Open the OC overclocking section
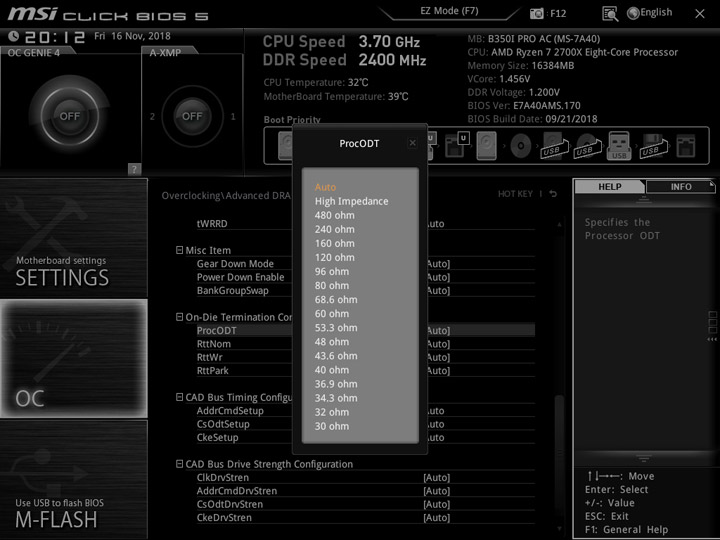The width and height of the screenshot is (720, 540). [x=73, y=358]
